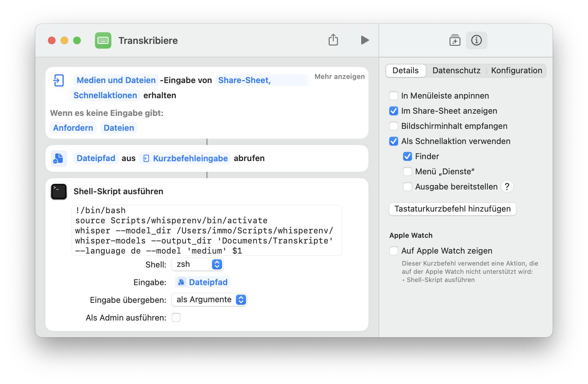Open the action library panel icon
The image size is (588, 384).
pos(455,40)
